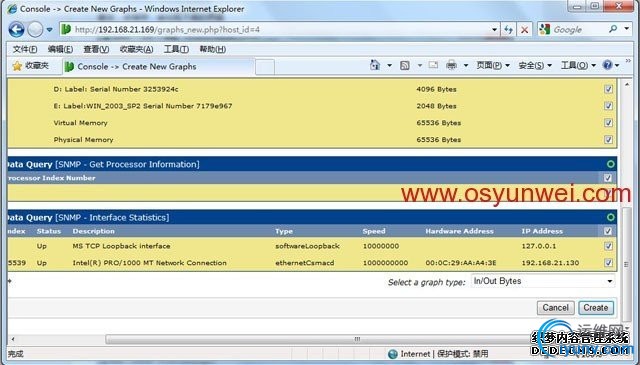640x365 pixels.
Task: Open the 页面(P) toolbar menu
Action: pyautogui.click(x=493, y=65)
